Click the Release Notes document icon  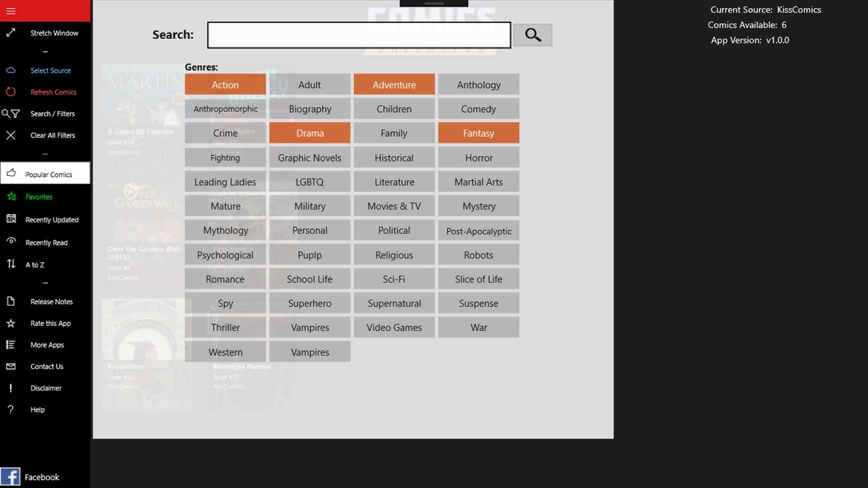click(11, 301)
